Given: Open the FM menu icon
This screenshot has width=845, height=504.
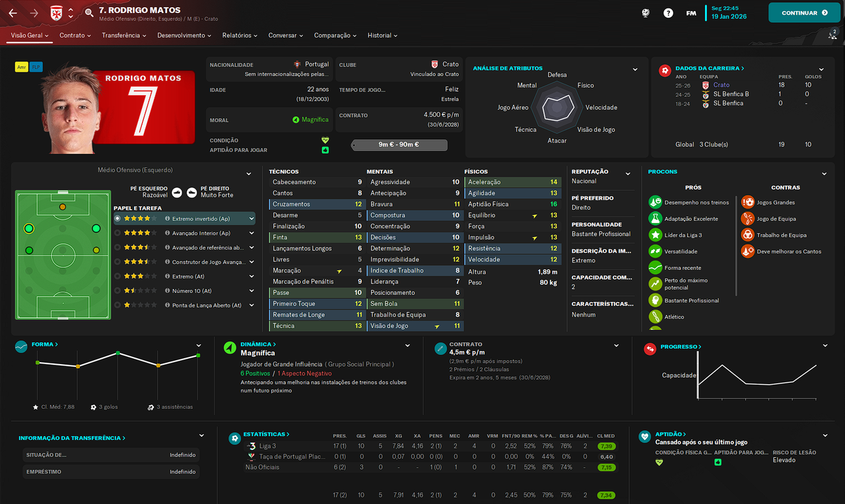Looking at the screenshot, I should [691, 13].
